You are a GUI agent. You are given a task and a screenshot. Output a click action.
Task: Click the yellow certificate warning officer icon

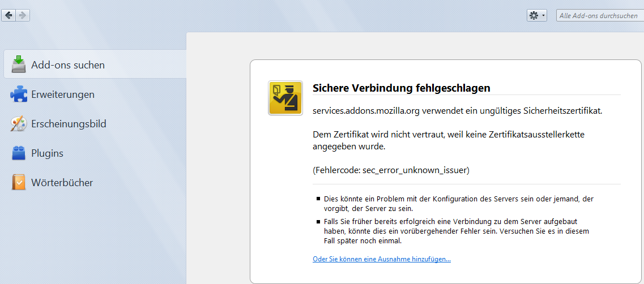point(285,98)
